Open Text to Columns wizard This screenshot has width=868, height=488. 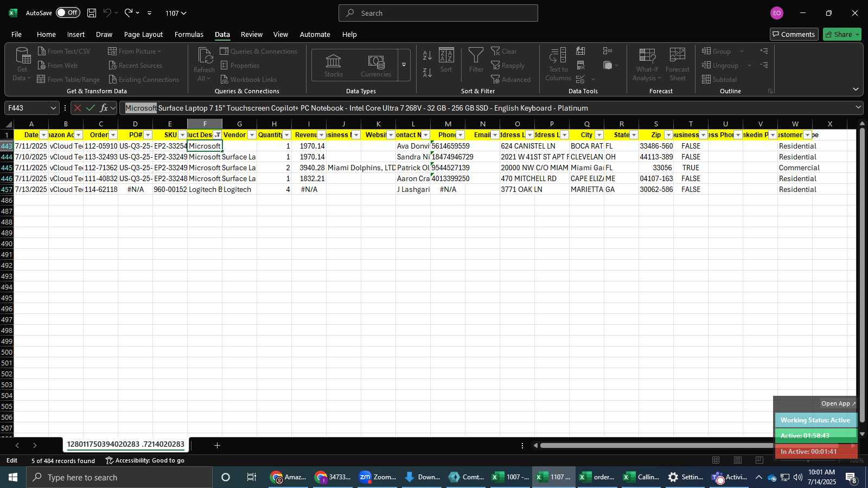point(558,65)
